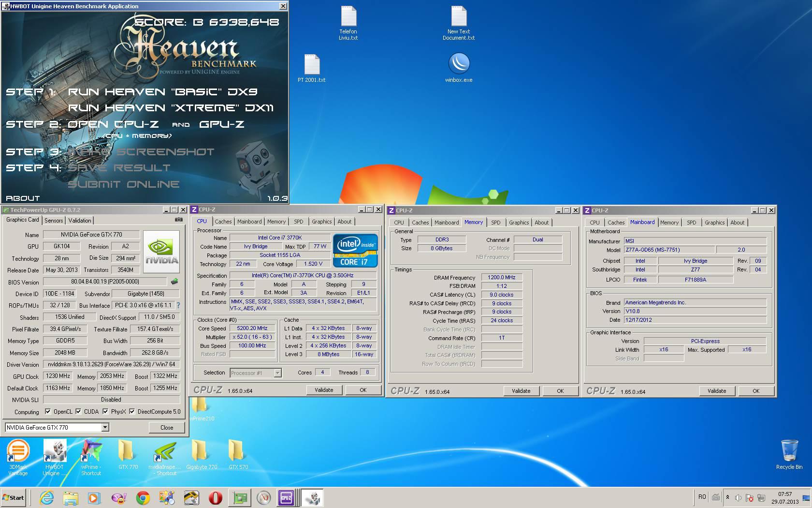Open New Text Document.txt on desktop
The height and width of the screenshot is (508, 812).
tap(459, 23)
